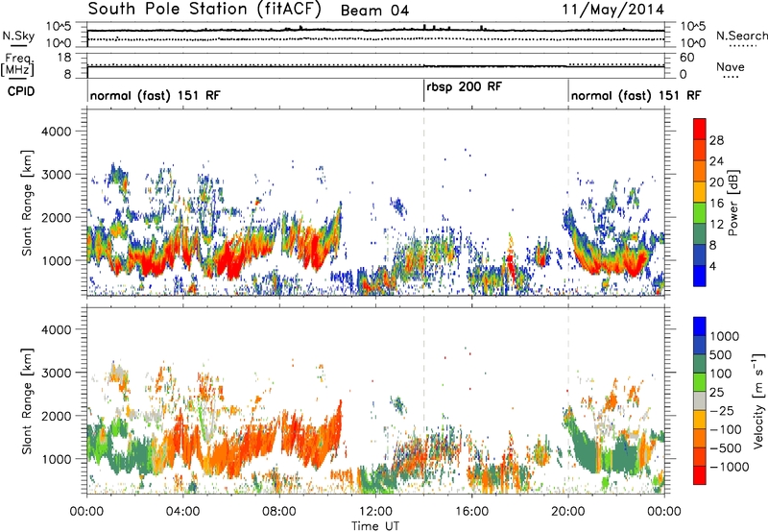
Task: Click the Time UT axis title
Action: (x=375, y=525)
